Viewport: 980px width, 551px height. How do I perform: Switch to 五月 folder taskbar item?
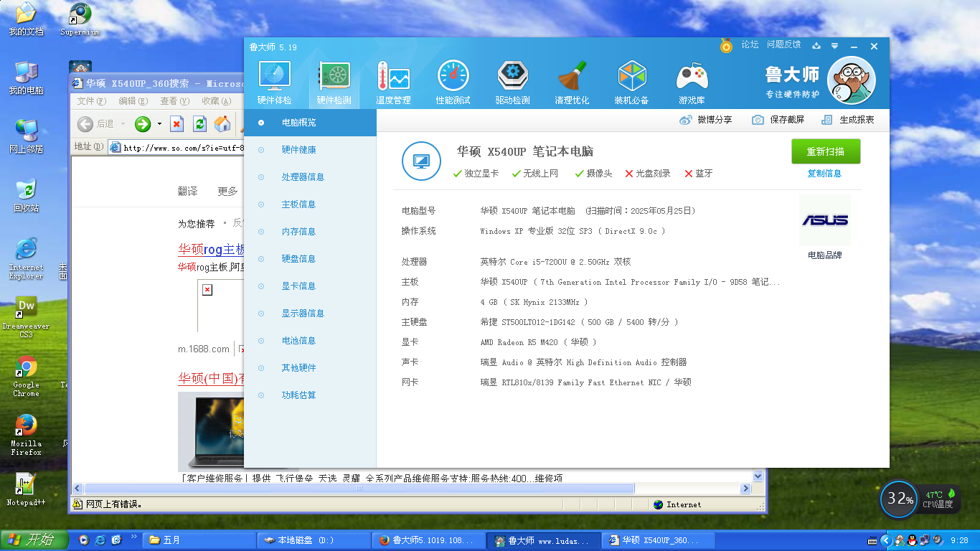click(200, 540)
